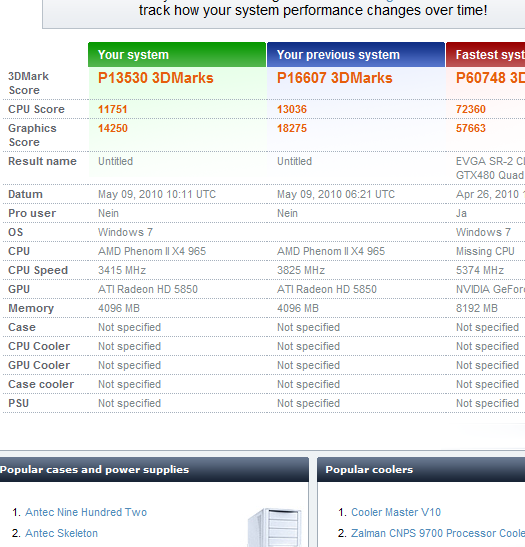Click CPU score value 13036
This screenshot has height=547, width=525.
(292, 109)
